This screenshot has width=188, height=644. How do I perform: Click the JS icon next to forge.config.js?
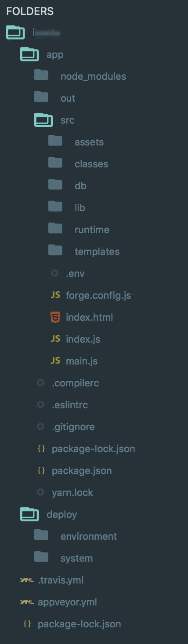[x=55, y=295]
